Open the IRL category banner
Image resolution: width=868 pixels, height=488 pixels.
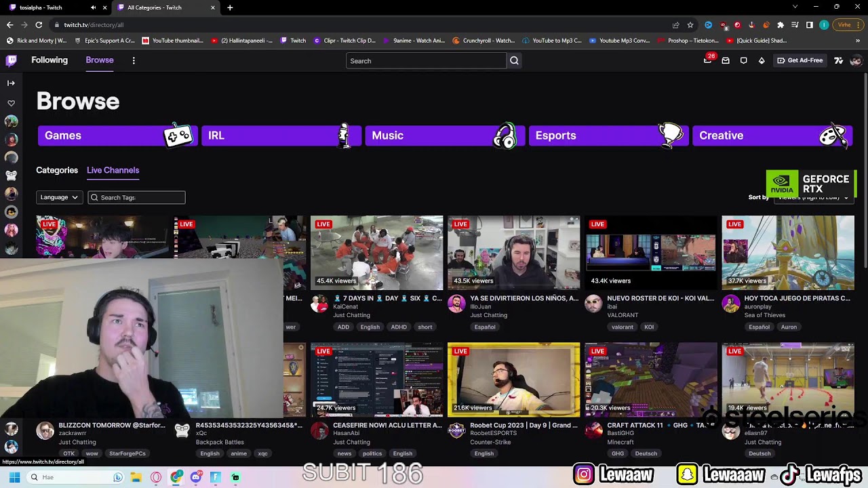tap(281, 136)
